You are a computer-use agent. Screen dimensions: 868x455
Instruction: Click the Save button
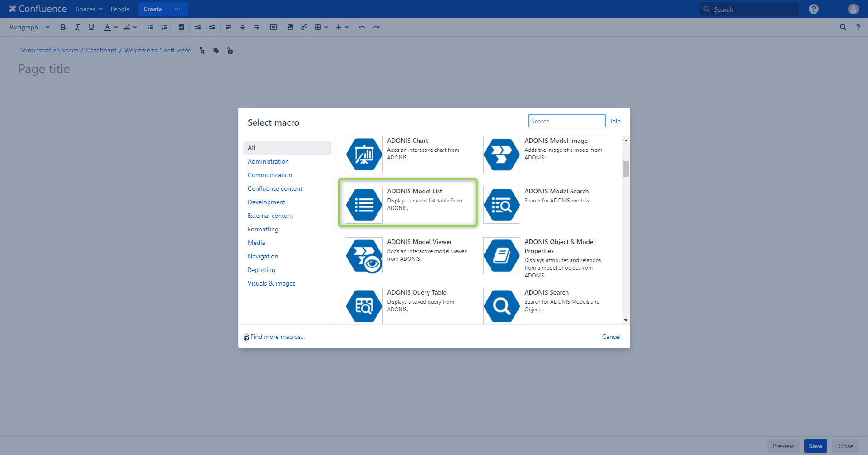coord(816,446)
